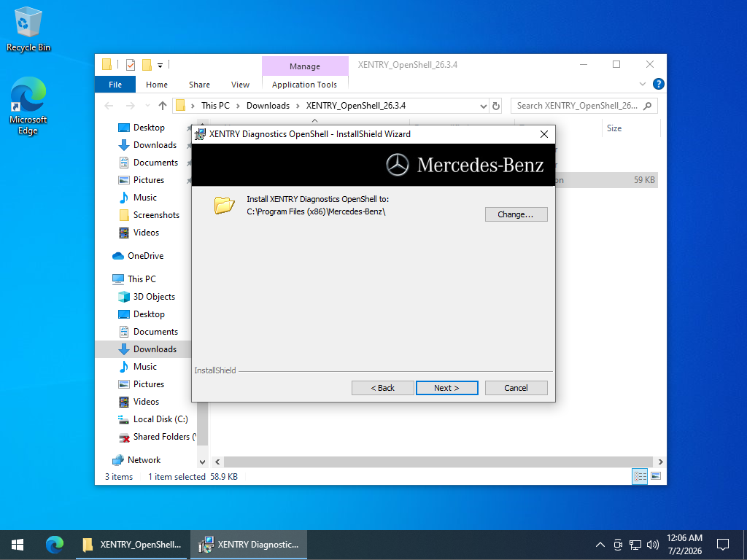
Task: Select OneDrive in the navigation pane
Action: coord(145,256)
